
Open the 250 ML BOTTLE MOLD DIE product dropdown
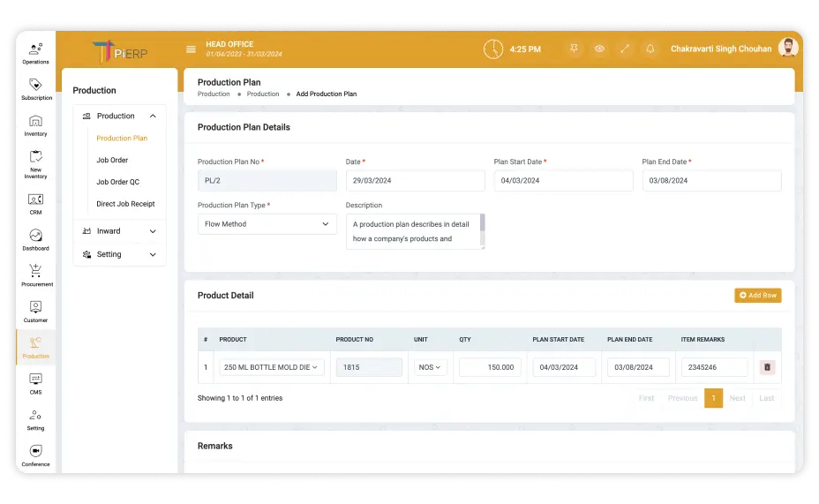click(x=272, y=367)
